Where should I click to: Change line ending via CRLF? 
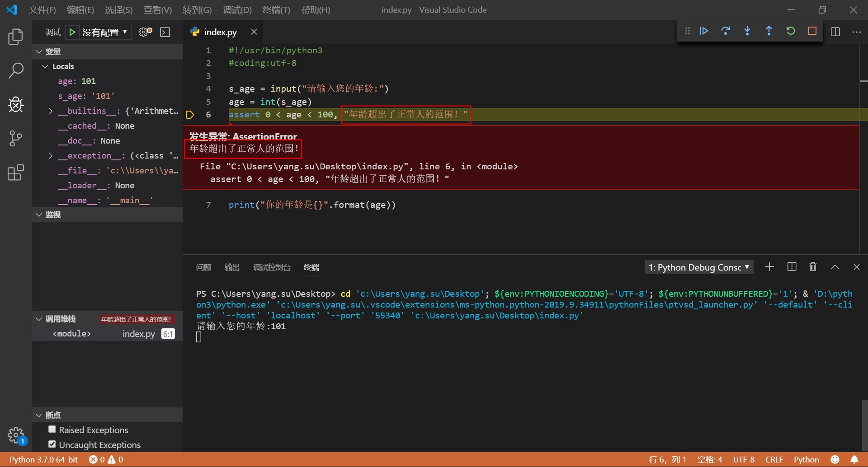click(x=774, y=459)
